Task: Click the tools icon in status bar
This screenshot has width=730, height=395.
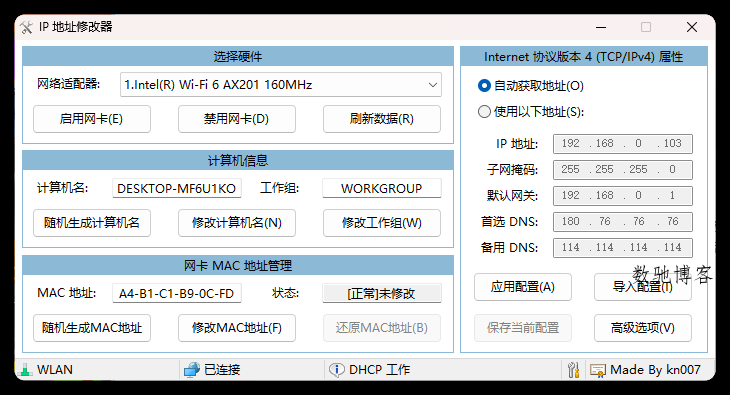Action: (574, 370)
